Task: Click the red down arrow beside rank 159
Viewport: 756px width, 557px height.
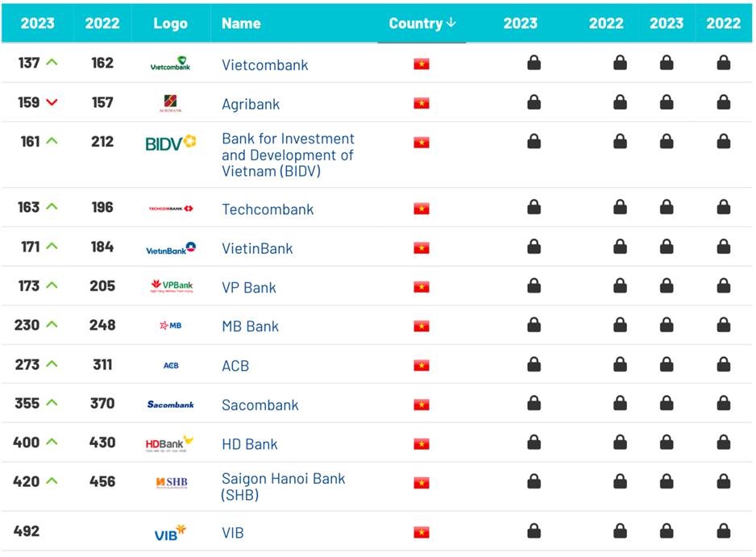Action: (52, 102)
